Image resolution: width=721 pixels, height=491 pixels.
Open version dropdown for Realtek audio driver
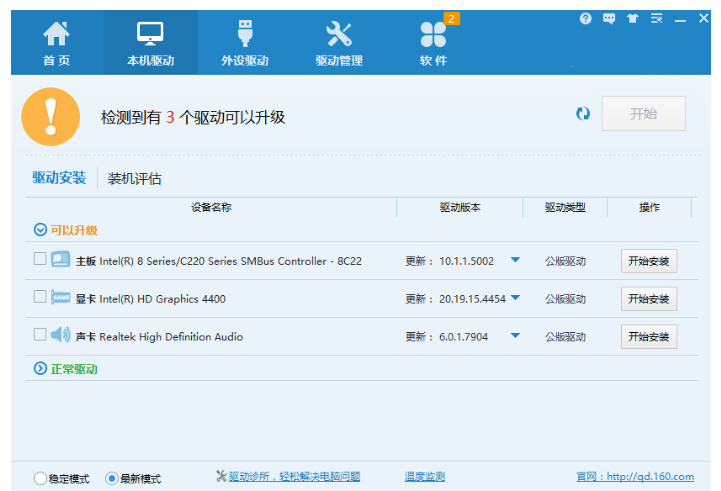(515, 336)
